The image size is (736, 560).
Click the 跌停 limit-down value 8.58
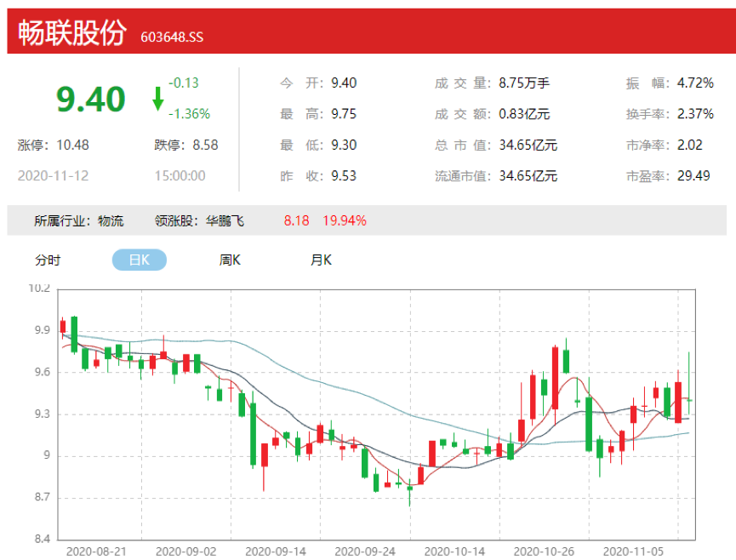pyautogui.click(x=196, y=145)
